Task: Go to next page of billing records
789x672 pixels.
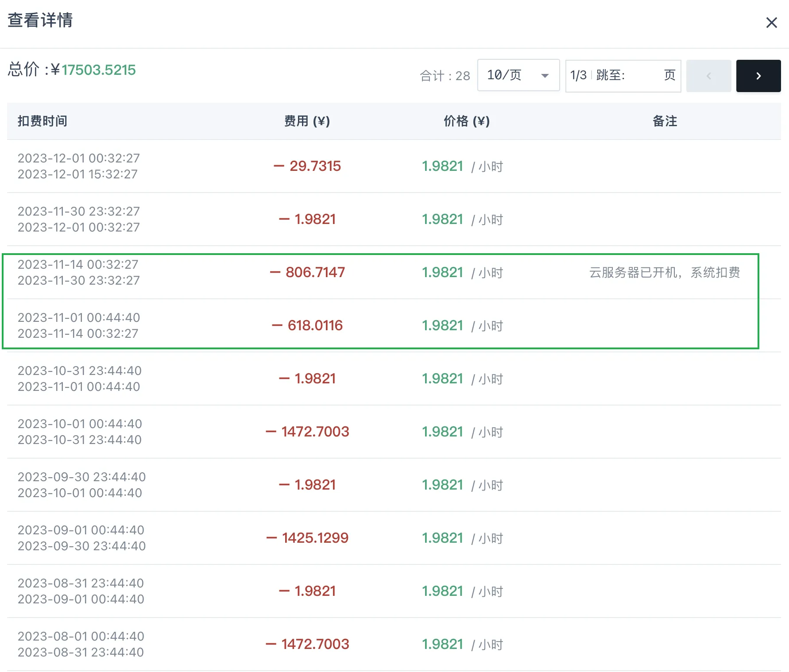Action: 758,76
